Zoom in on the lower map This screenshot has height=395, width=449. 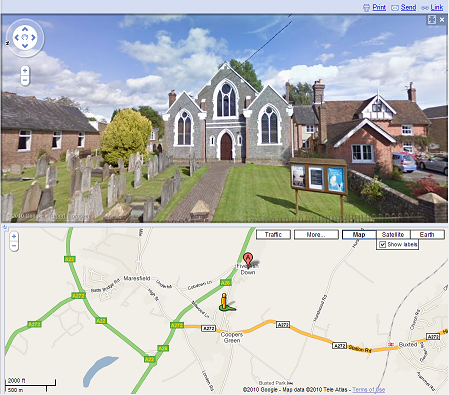pos(14,236)
